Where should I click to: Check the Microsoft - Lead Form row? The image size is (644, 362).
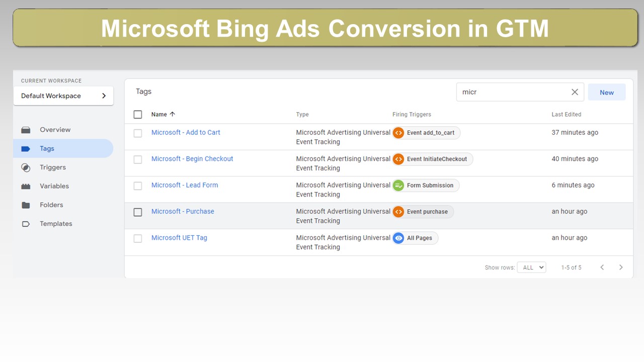[x=138, y=186]
